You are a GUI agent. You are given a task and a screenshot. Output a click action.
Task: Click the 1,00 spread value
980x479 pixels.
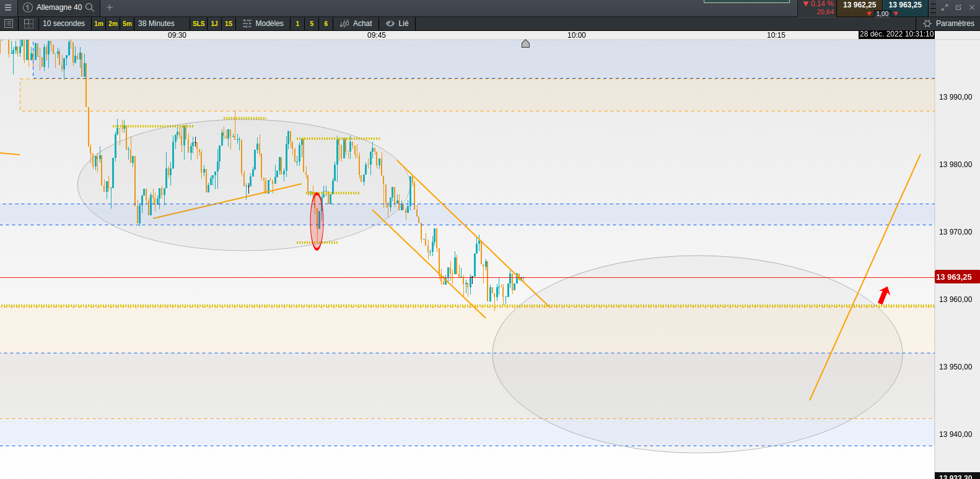coord(882,14)
